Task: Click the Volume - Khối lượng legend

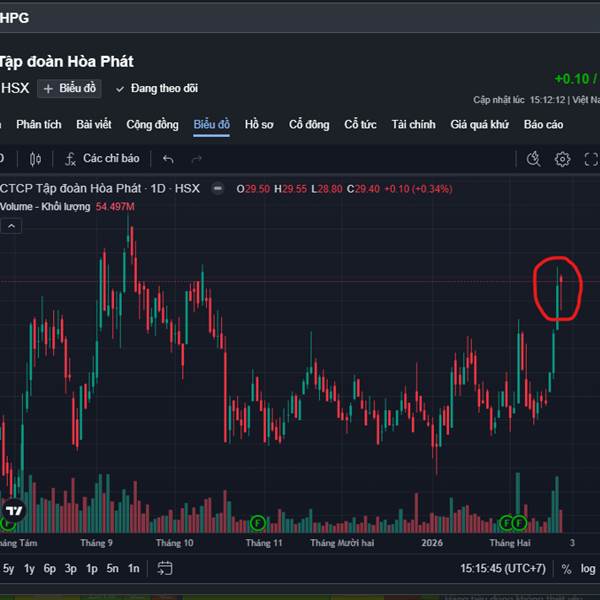Action: [45, 207]
